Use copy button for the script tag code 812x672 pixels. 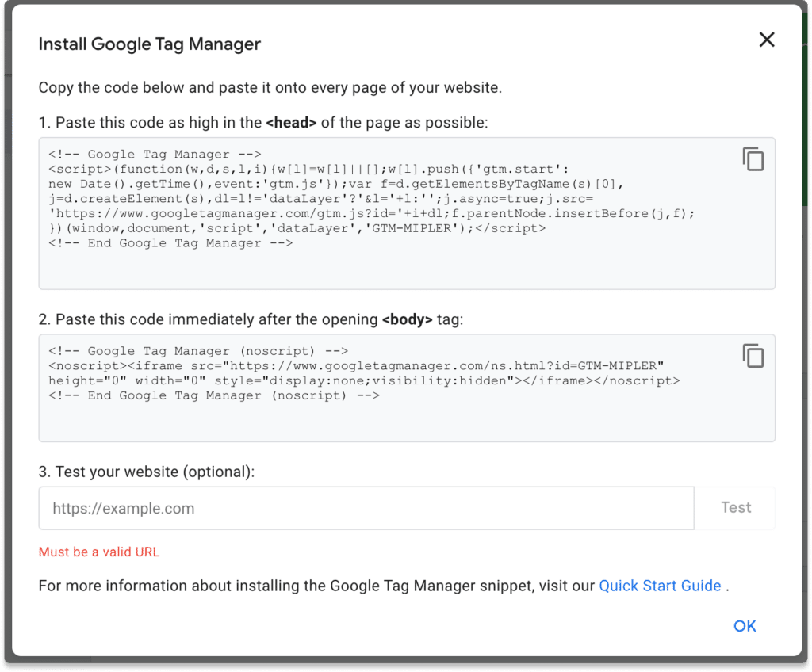click(753, 158)
